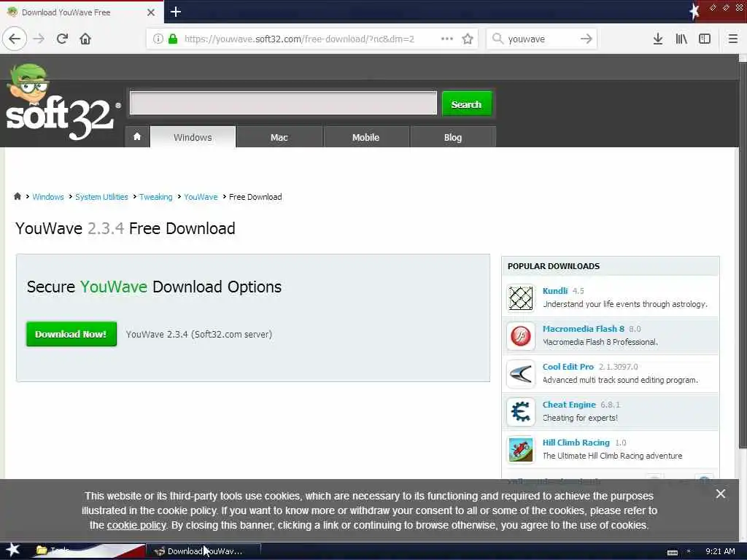This screenshot has width=747, height=560.
Task: Show site information icon in address bar
Action: pos(158,39)
